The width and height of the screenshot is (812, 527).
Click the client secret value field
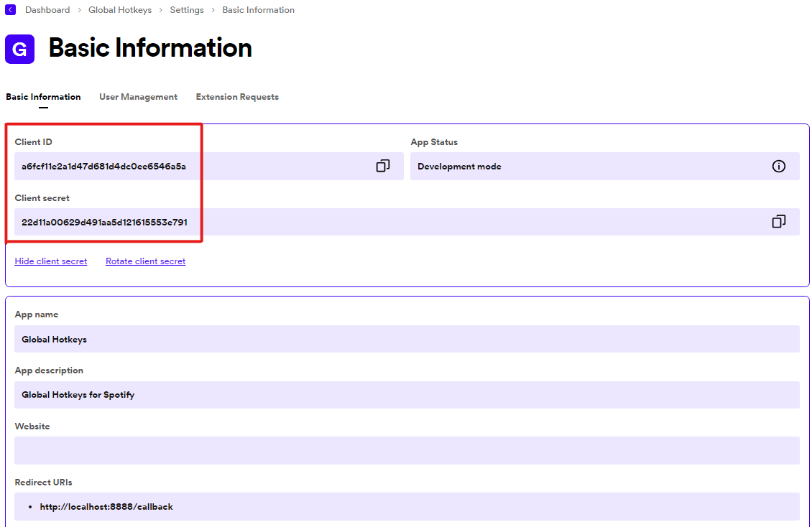click(x=407, y=222)
